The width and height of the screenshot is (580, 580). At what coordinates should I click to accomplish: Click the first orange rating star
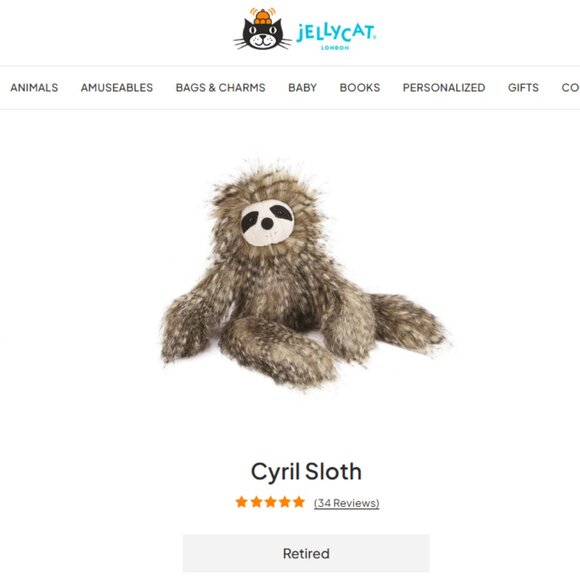(242, 502)
